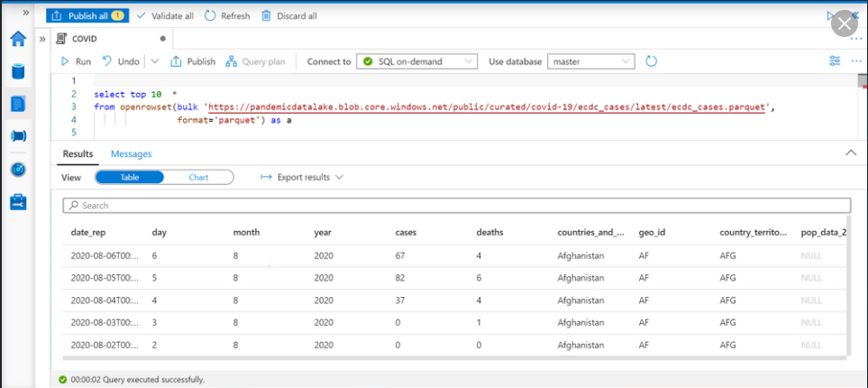
Task: Switch results view to Chart
Action: [198, 178]
